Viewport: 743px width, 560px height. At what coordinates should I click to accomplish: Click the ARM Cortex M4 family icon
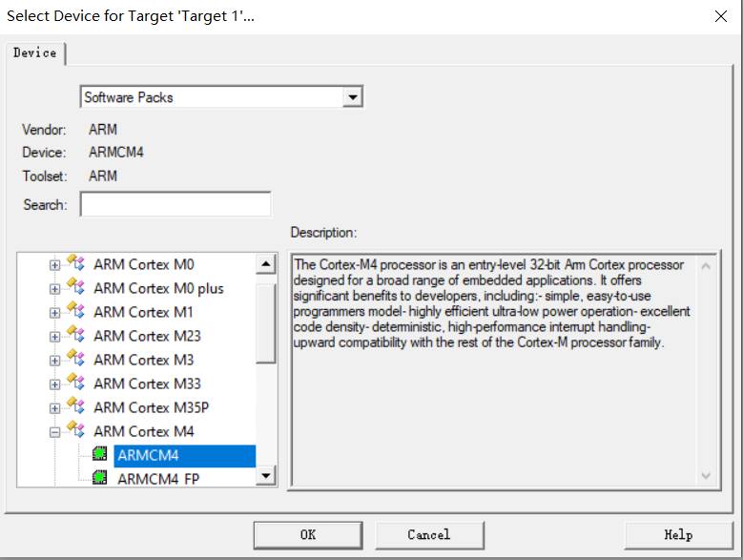coord(75,429)
